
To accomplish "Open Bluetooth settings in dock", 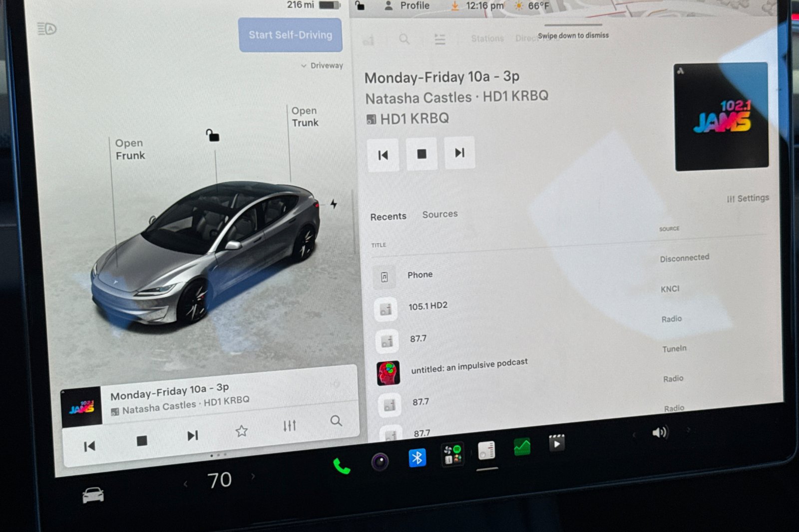I will [417, 458].
